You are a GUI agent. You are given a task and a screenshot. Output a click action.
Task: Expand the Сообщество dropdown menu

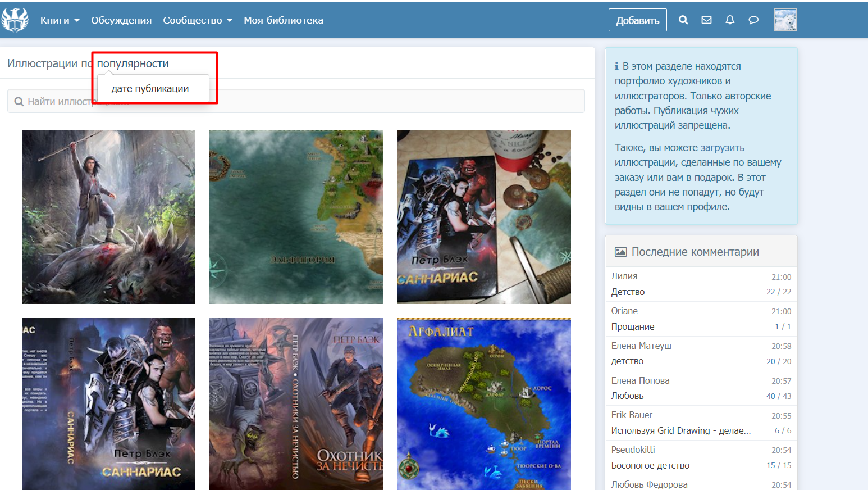point(197,20)
